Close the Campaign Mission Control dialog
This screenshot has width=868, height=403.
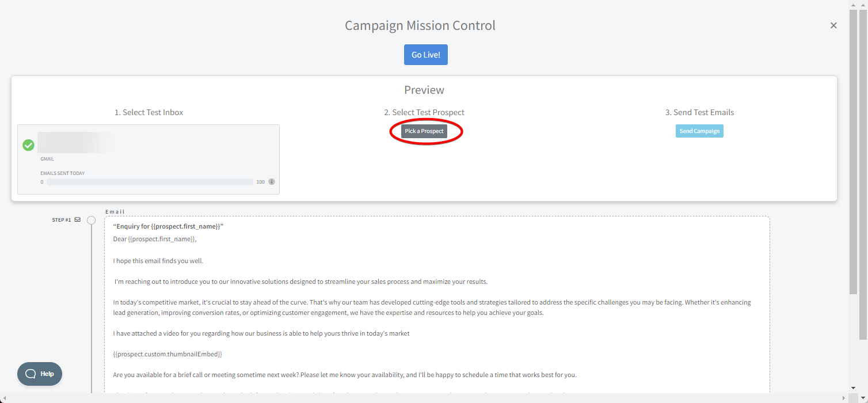click(x=833, y=25)
